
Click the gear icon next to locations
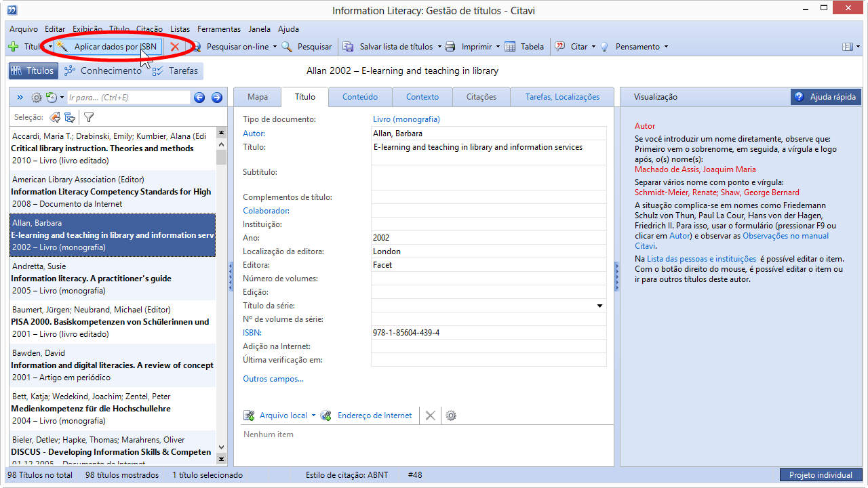pyautogui.click(x=451, y=415)
